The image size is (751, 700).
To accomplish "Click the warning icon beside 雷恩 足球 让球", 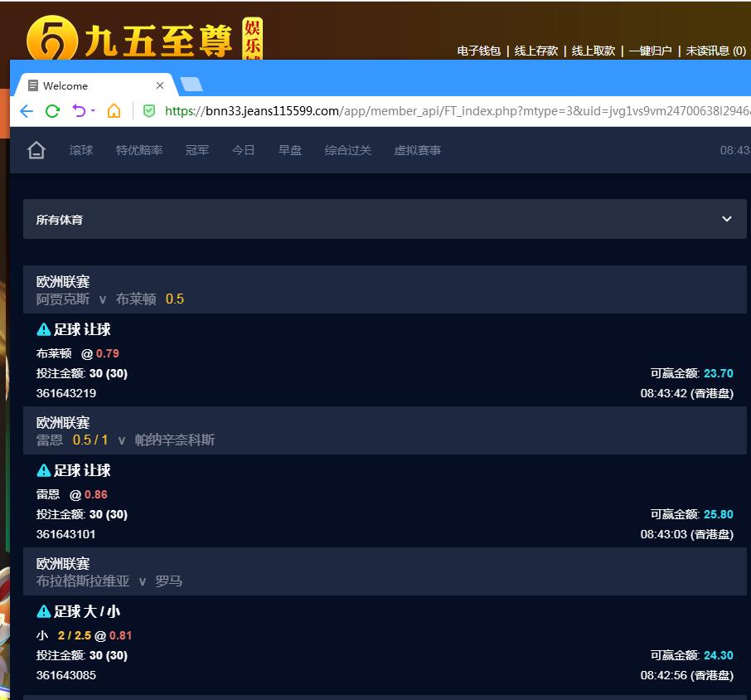I will click(x=44, y=470).
